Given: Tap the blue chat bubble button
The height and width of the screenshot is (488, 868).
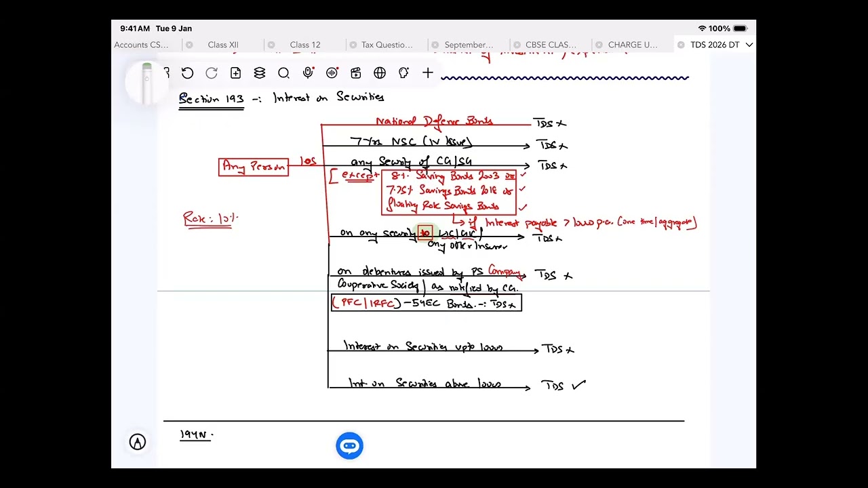Looking at the screenshot, I should [350, 445].
